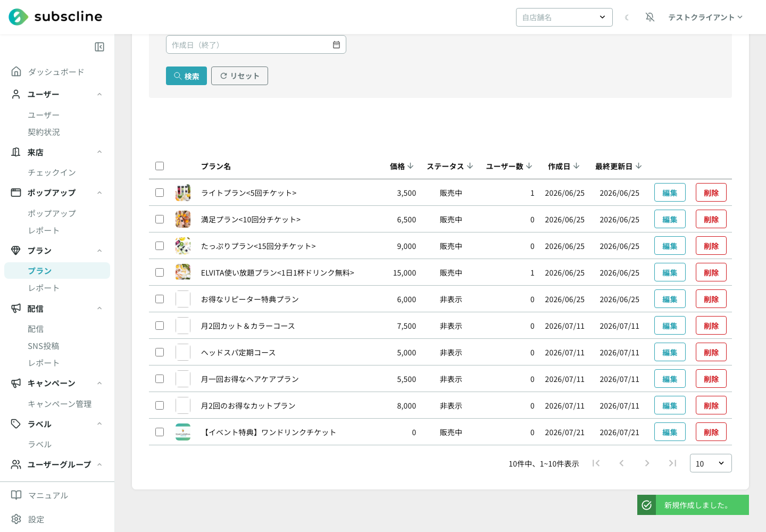Tick the select-all checkbox in table header
The width and height of the screenshot is (766, 532).
pyautogui.click(x=160, y=166)
